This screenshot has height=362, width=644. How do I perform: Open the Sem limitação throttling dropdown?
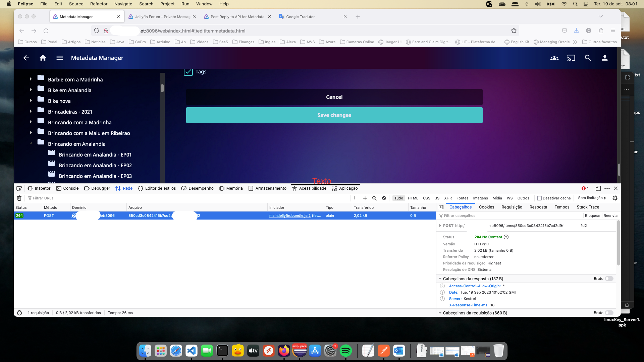[592, 198]
